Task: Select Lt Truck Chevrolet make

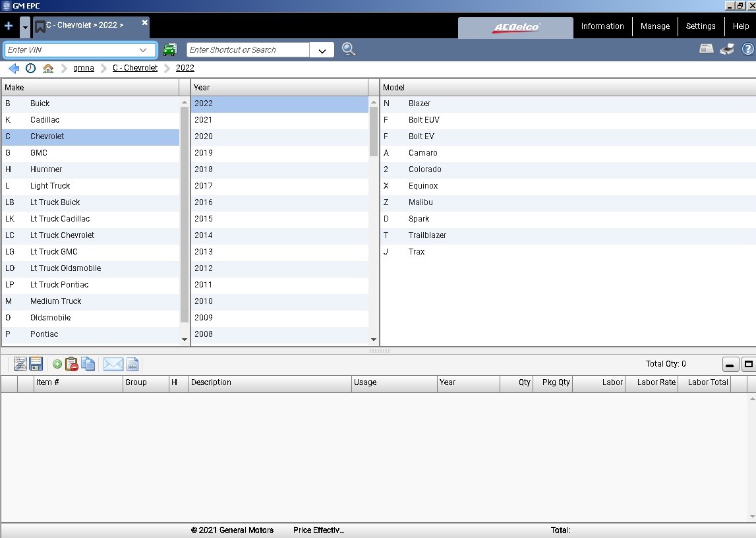Action: (x=91, y=235)
